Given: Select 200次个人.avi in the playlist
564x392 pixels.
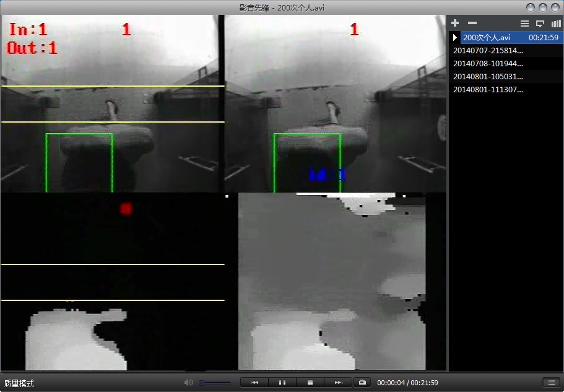Looking at the screenshot, I should (x=487, y=38).
